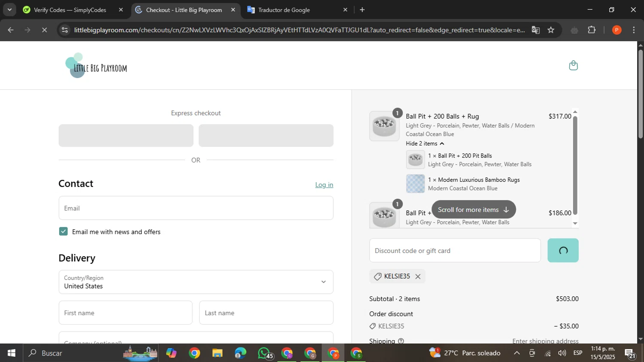Focus the Email input field
644x362 pixels.
[x=196, y=208]
